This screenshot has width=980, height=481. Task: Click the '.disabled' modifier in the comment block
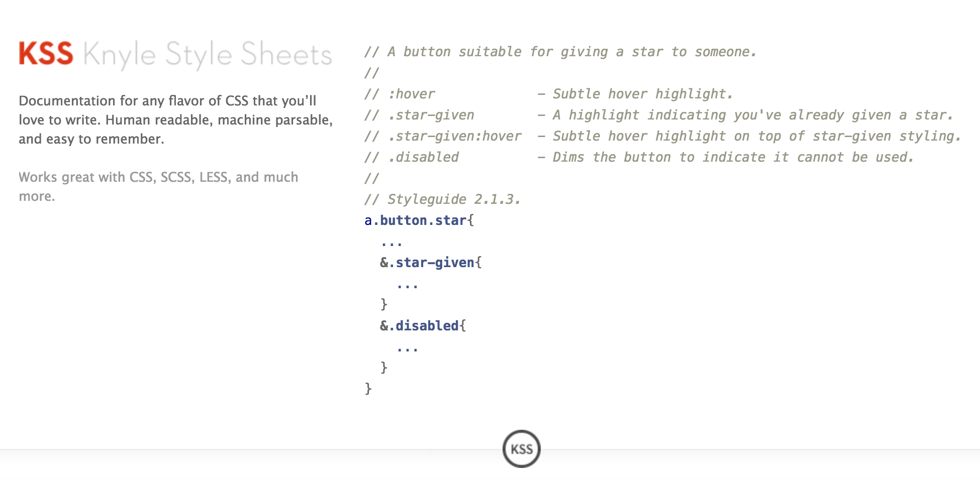click(x=423, y=157)
